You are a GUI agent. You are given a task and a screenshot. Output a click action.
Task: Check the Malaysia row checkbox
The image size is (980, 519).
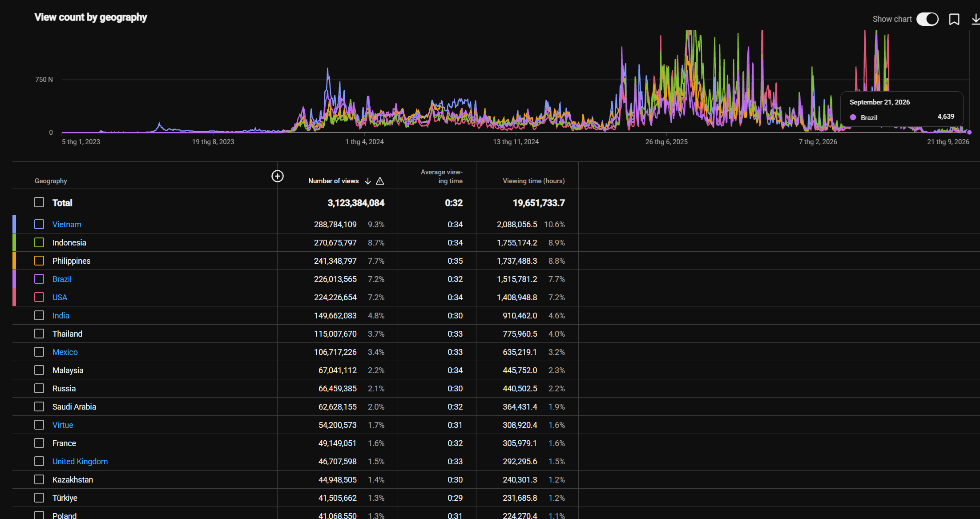click(39, 370)
